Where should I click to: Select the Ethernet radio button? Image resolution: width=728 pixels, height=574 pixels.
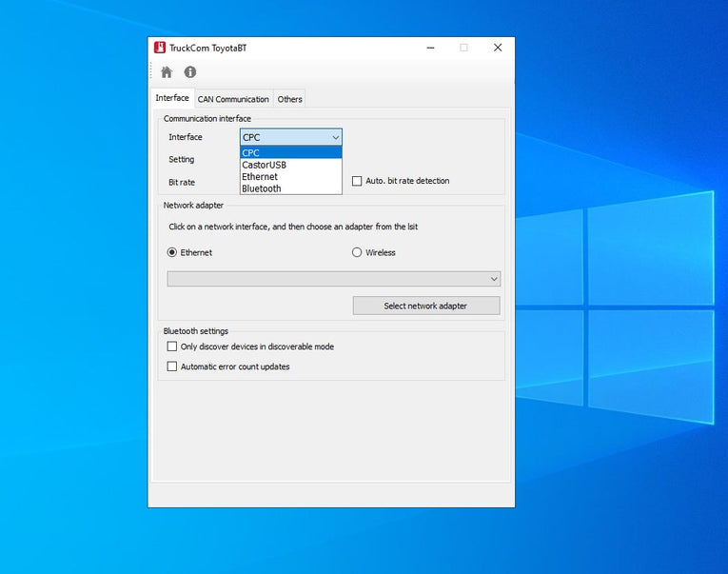(x=172, y=252)
